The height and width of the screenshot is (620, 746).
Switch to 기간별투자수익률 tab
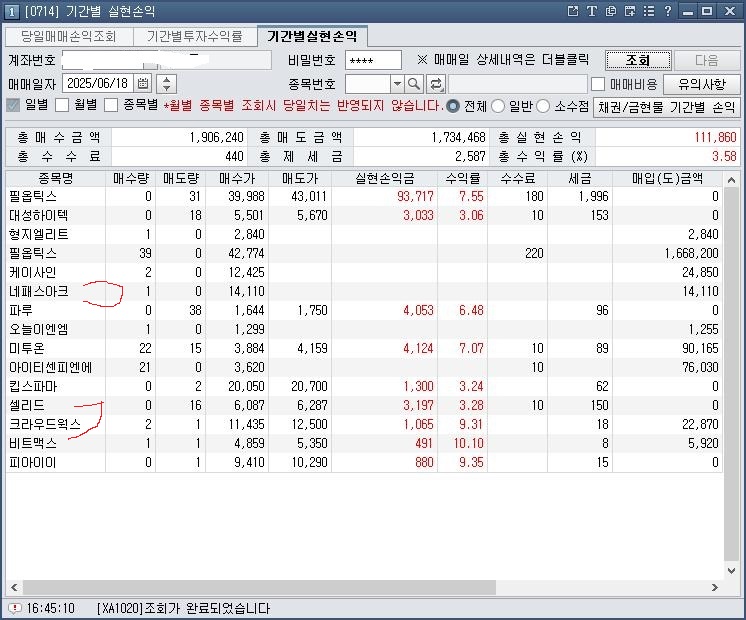click(195, 37)
